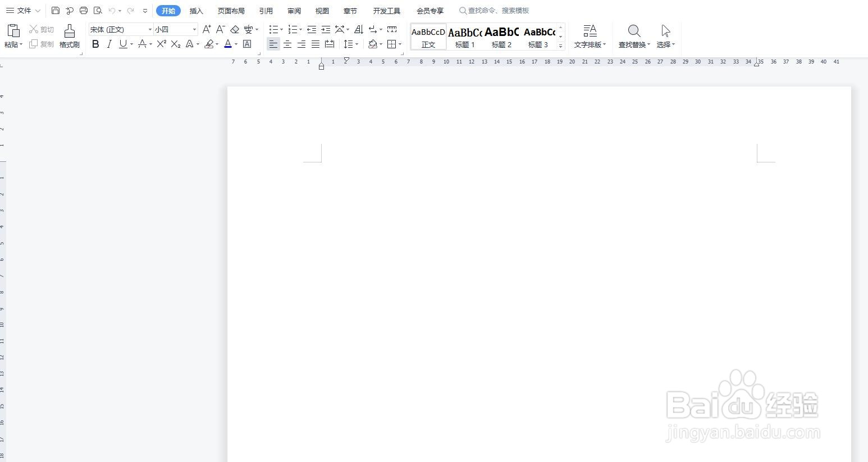Increase font size with A+ icon

pyautogui.click(x=207, y=29)
